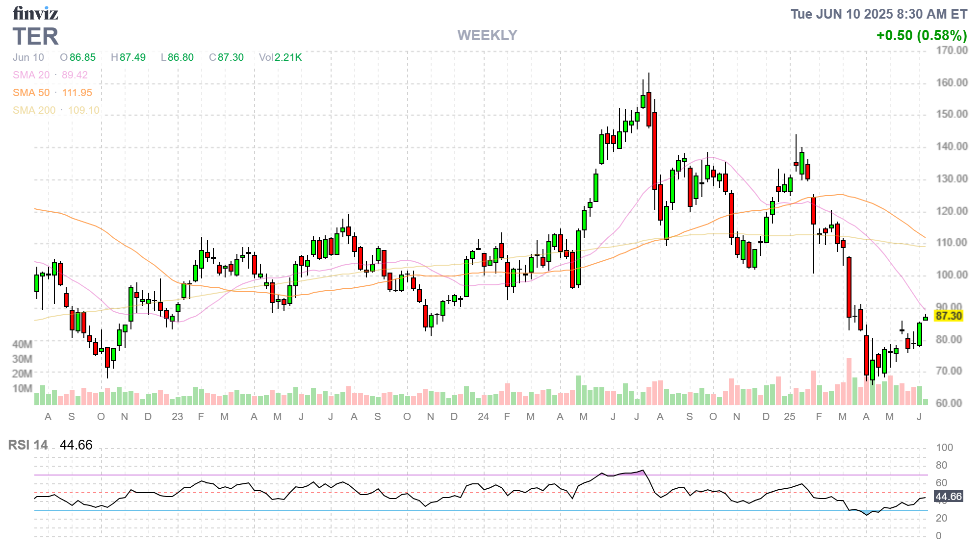The height and width of the screenshot is (551, 980).
Task: Click the 23 year marker on time axis
Action: [177, 417]
